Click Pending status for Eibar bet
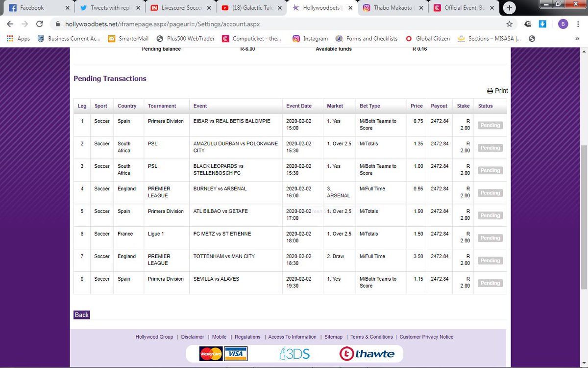The image size is (588, 368). tap(490, 125)
